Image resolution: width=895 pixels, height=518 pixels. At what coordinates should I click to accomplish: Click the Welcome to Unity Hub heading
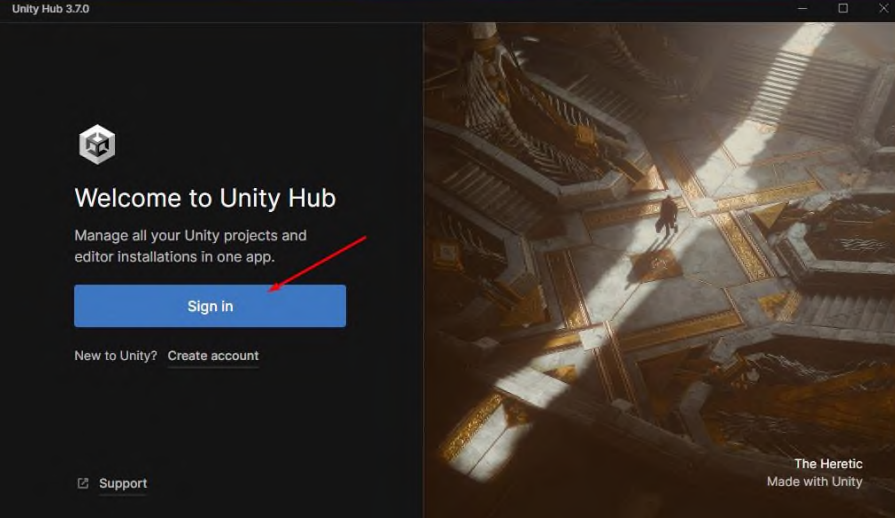(205, 198)
